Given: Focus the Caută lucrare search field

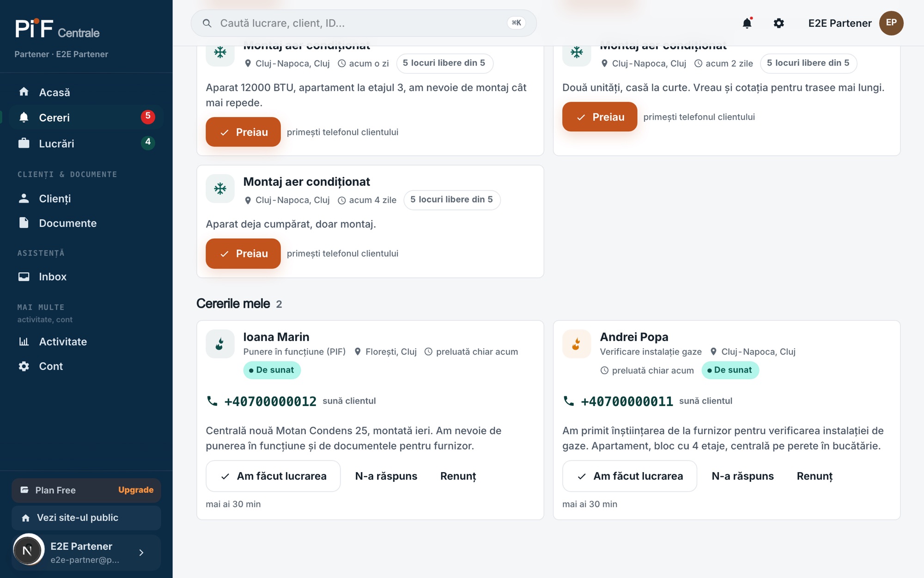Looking at the screenshot, I should point(364,23).
